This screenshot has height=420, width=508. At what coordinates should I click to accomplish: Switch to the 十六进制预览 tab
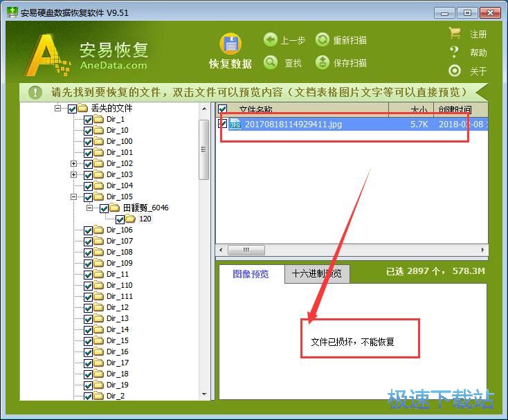point(316,274)
